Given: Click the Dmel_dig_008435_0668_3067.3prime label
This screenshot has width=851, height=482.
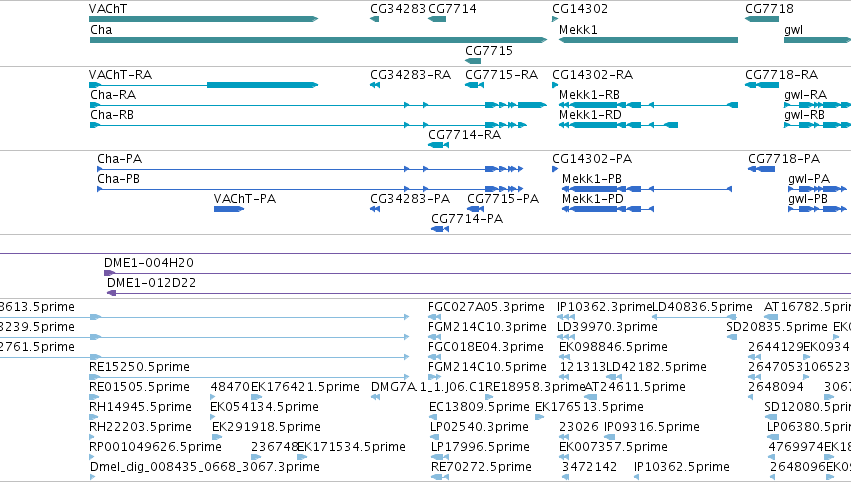Looking at the screenshot, I should (x=205, y=467).
